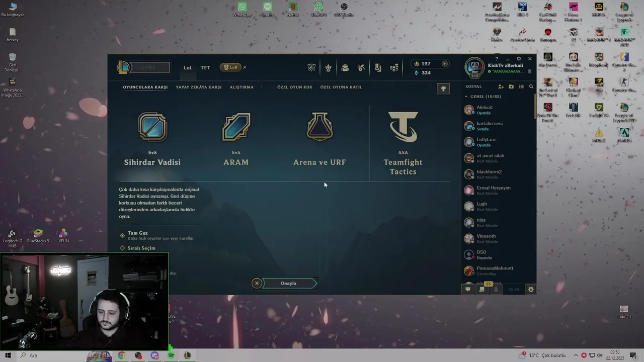Screen dimensions: 644x362
Task: Open the Windows Start button
Action: point(8,355)
